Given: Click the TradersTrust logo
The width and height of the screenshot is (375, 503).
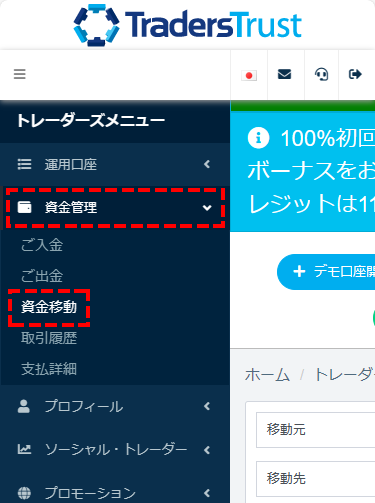Looking at the screenshot, I should [x=188, y=25].
